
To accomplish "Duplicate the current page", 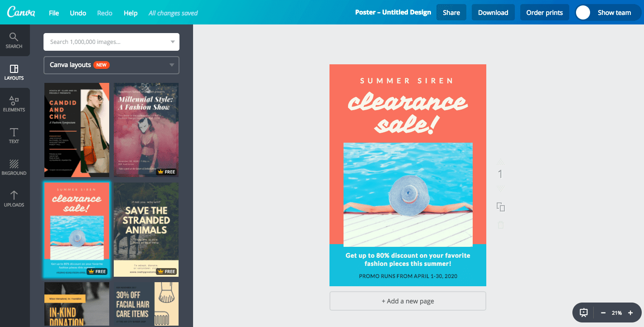I will click(500, 207).
